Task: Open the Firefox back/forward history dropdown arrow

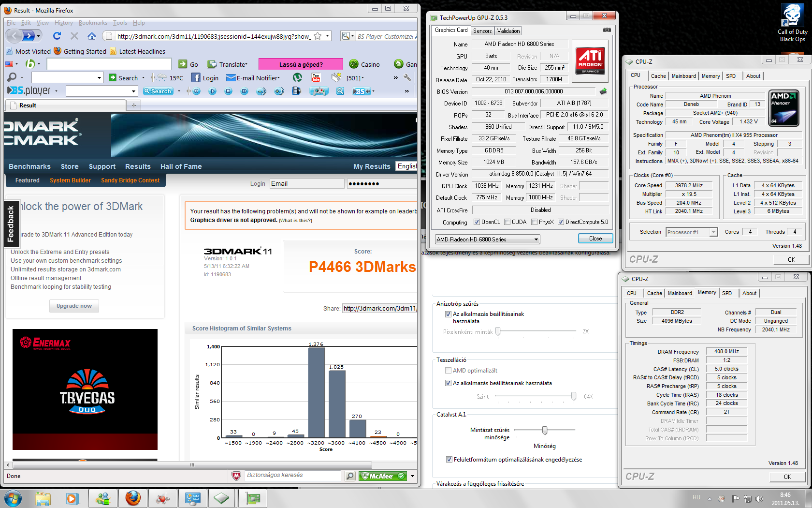Action: tap(39, 36)
